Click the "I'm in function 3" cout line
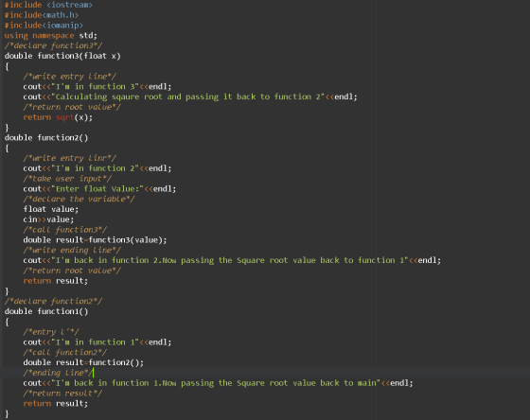Image resolution: width=530 pixels, height=420 pixels. [97, 86]
